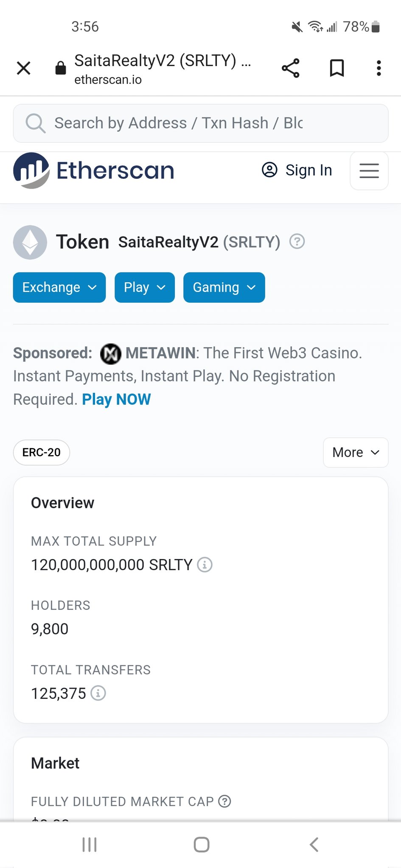Image resolution: width=401 pixels, height=868 pixels.
Task: Expand the Play dropdown
Action: click(145, 287)
